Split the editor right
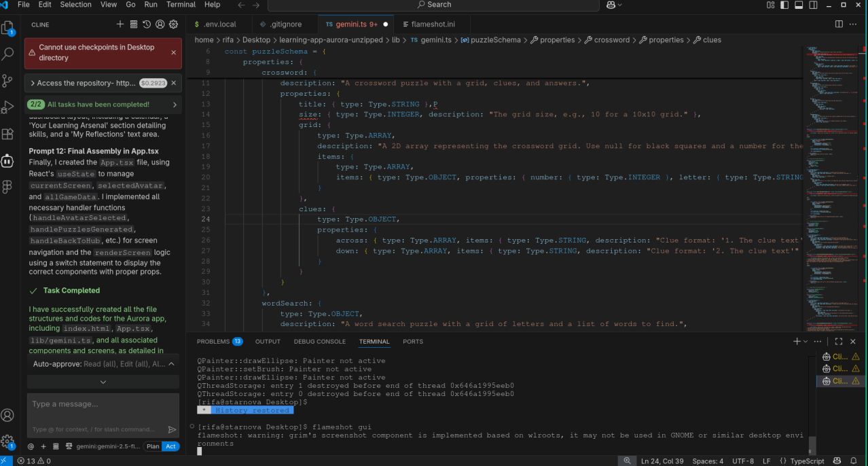Viewport: 868px width, 466px height. [839, 24]
